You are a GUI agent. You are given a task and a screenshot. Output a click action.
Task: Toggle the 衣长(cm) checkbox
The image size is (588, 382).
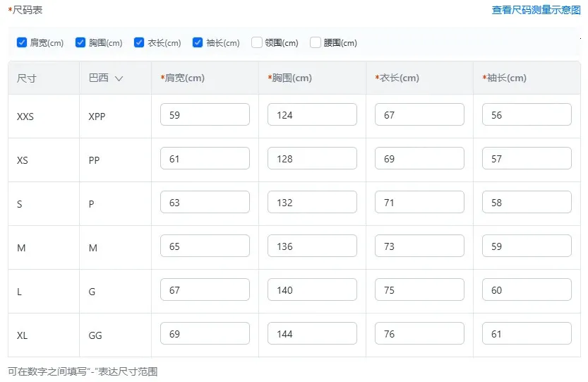coord(139,43)
